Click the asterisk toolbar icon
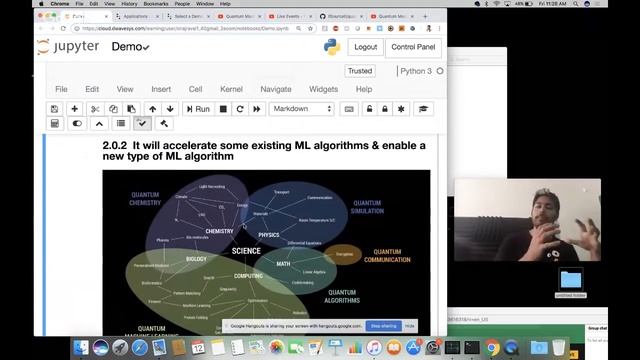Viewport: 640px width, 360px height. 401,109
